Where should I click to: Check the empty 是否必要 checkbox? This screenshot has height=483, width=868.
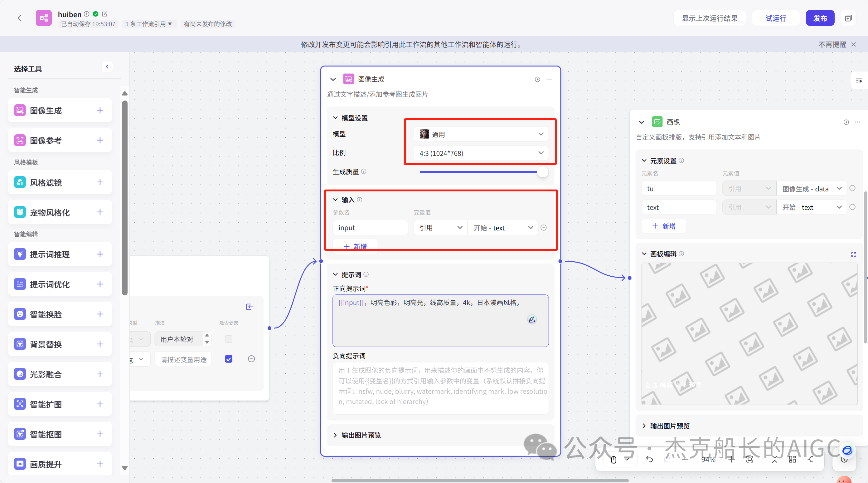(228, 339)
